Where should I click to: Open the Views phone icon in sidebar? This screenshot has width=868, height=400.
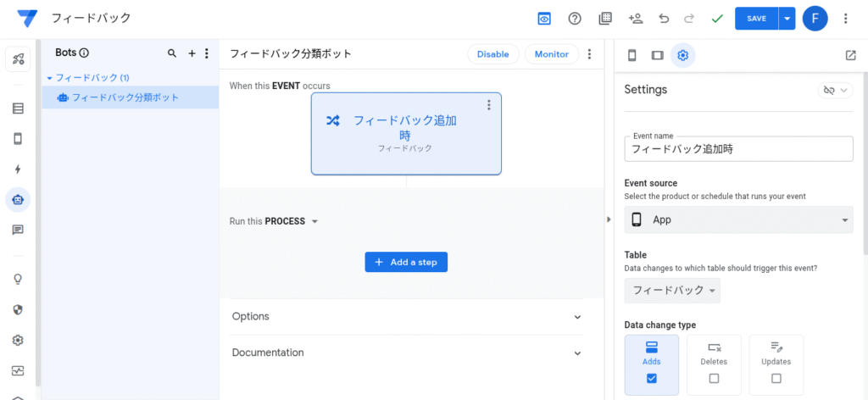(18, 139)
